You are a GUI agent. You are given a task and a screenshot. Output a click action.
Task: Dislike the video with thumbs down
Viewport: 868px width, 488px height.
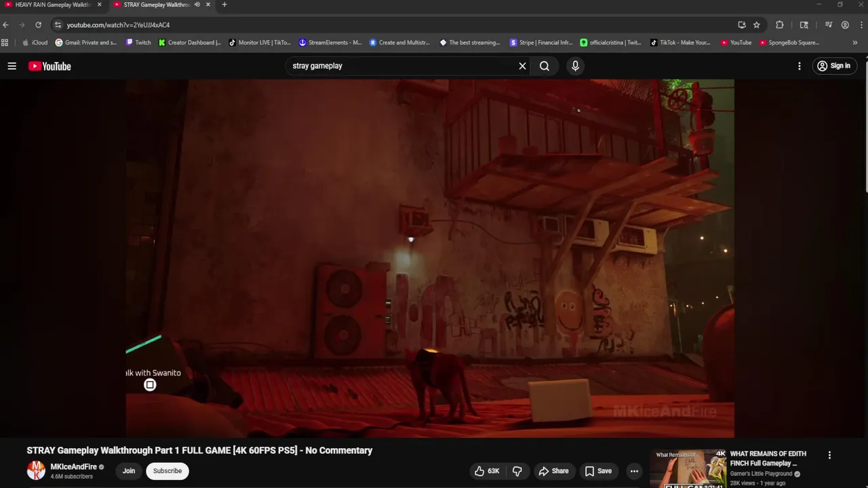(517, 471)
